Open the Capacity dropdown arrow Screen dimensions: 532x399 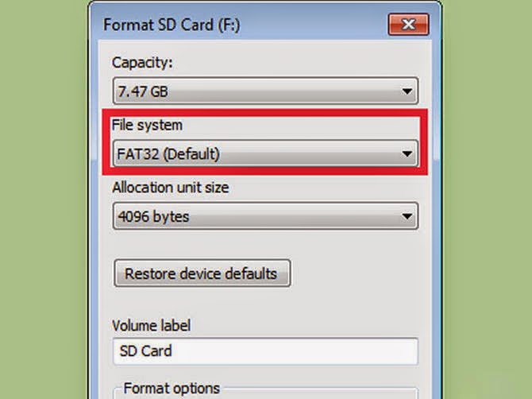click(407, 91)
